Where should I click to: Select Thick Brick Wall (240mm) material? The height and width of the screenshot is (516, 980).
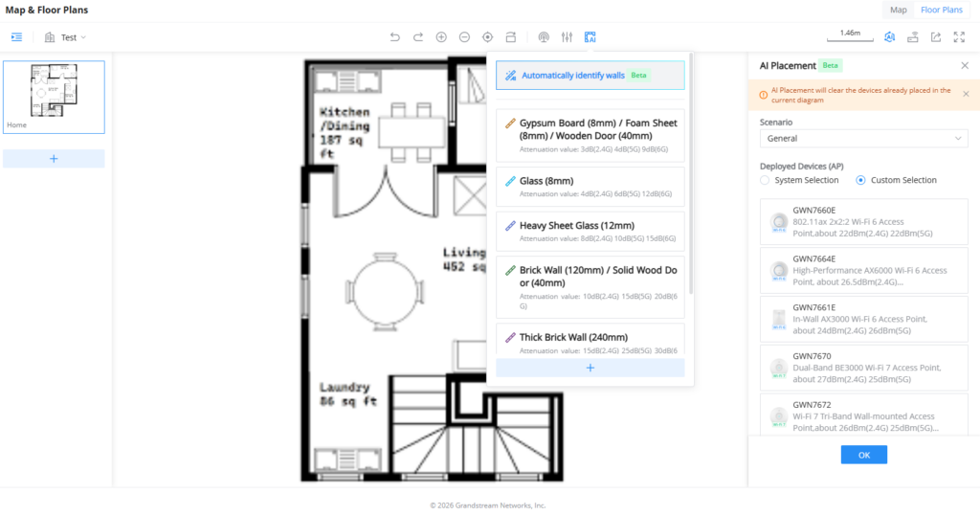coord(590,340)
